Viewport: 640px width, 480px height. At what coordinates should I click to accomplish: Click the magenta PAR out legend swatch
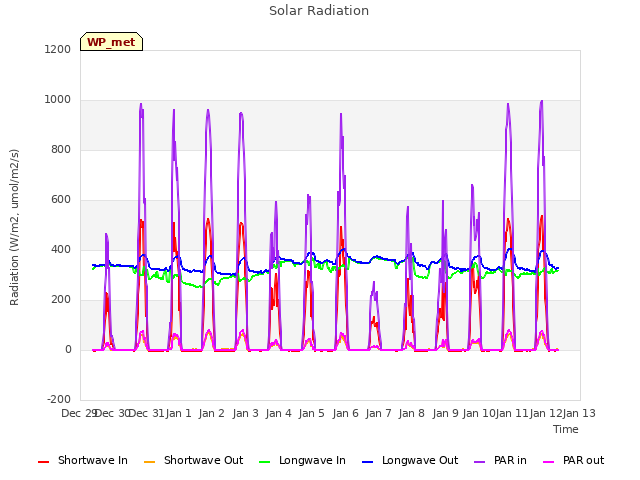(x=549, y=462)
